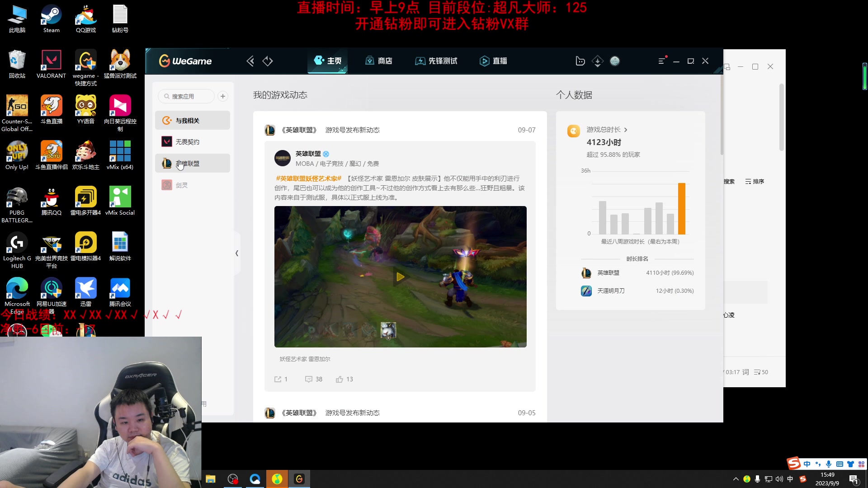
Task: Open the 斗鱼直播 desktop icon
Action: [52, 110]
